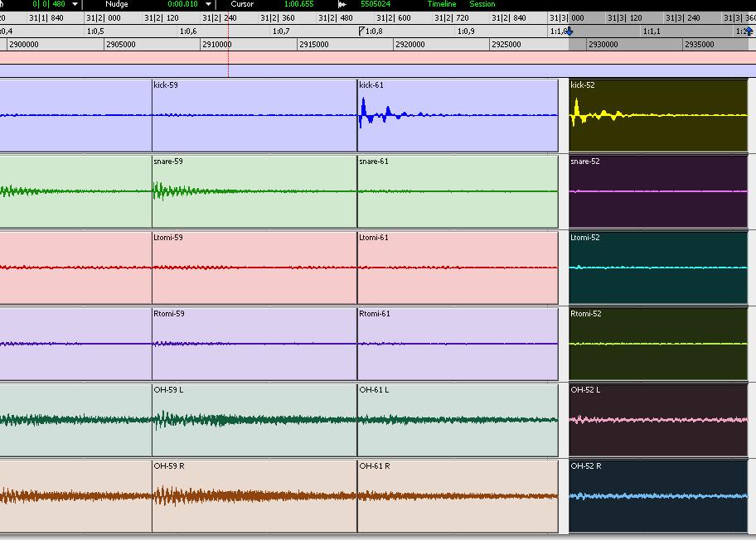The width and height of the screenshot is (756, 540).
Task: Click the Grid value 0|0|480
Action: click(x=49, y=4)
